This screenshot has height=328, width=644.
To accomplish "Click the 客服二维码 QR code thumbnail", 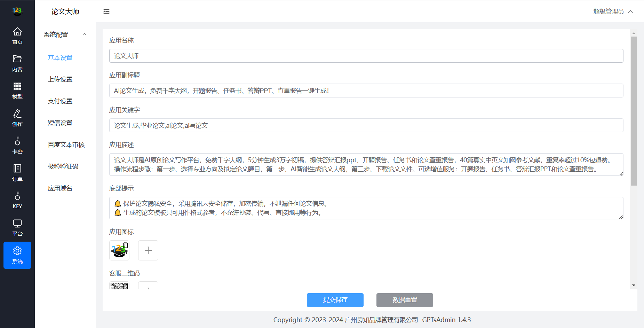I will pos(119,286).
